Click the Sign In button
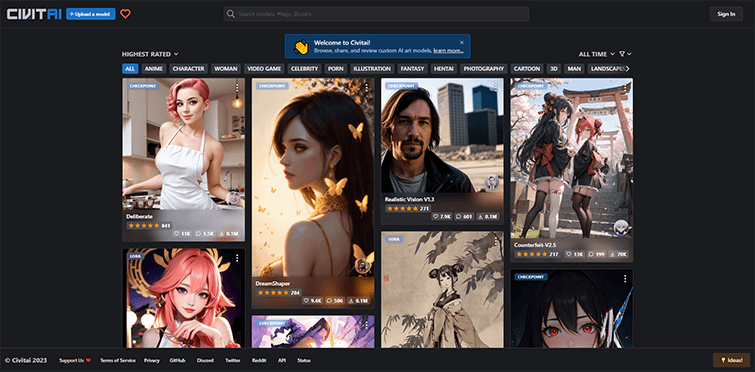The height and width of the screenshot is (372, 755). (726, 14)
